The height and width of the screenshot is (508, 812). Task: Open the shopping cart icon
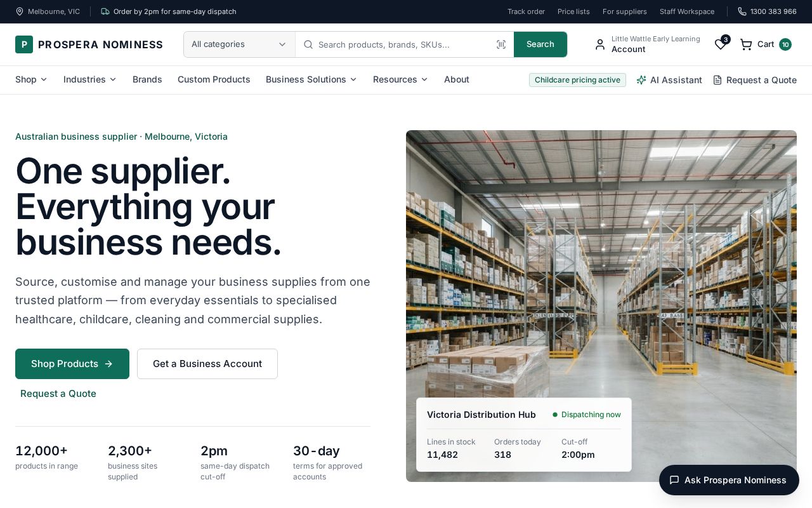(746, 44)
